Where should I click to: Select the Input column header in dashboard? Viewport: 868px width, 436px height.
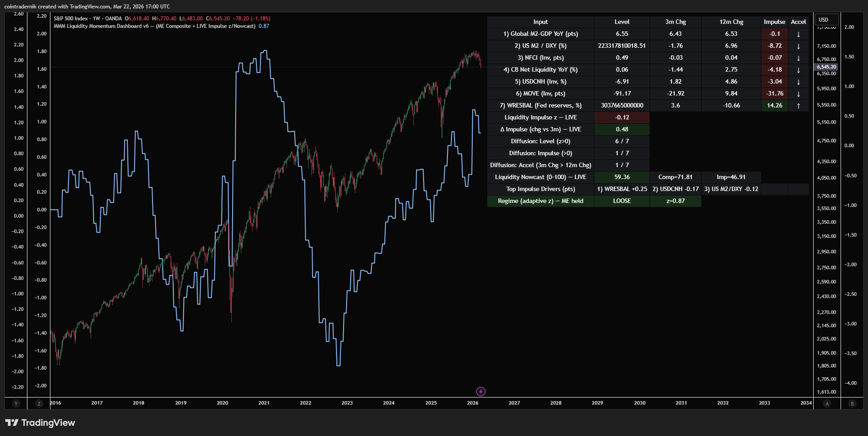point(540,22)
